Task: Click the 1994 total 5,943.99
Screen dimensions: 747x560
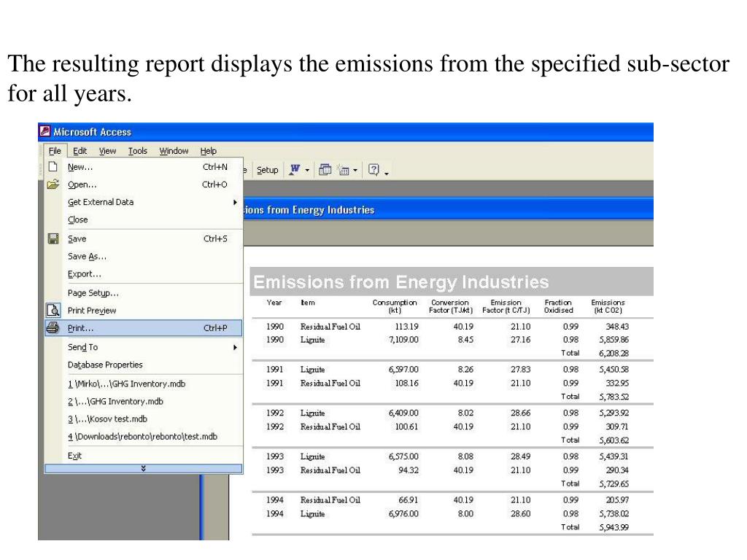Action: 614,527
